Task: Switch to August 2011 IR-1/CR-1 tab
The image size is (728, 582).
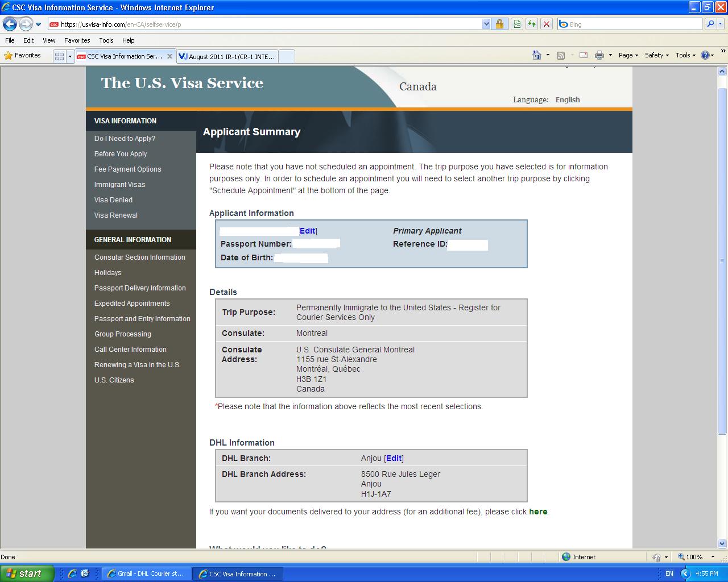Action: pyautogui.click(x=227, y=56)
